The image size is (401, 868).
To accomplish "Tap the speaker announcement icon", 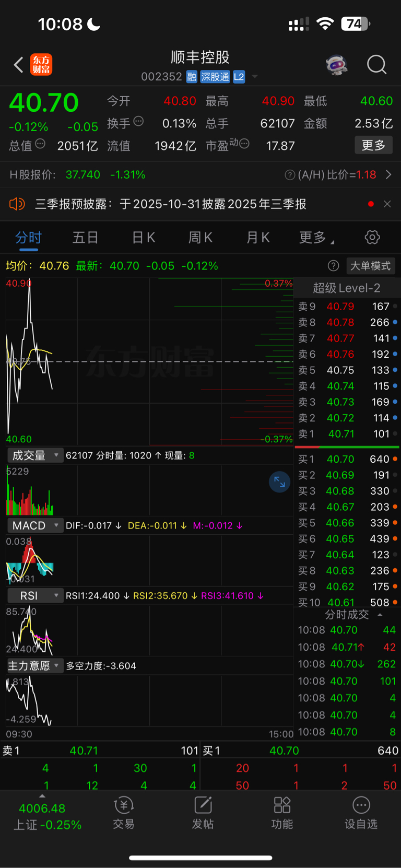I will 17,204.
